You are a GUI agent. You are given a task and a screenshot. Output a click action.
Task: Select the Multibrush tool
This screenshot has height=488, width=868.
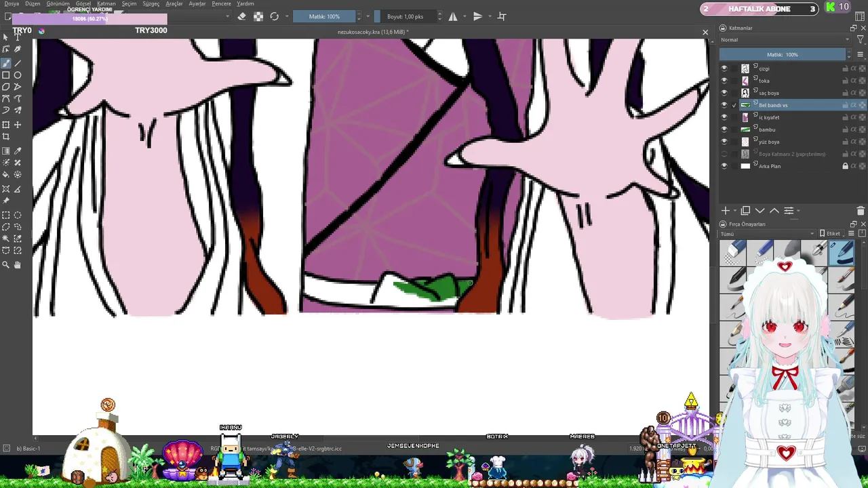[18, 110]
